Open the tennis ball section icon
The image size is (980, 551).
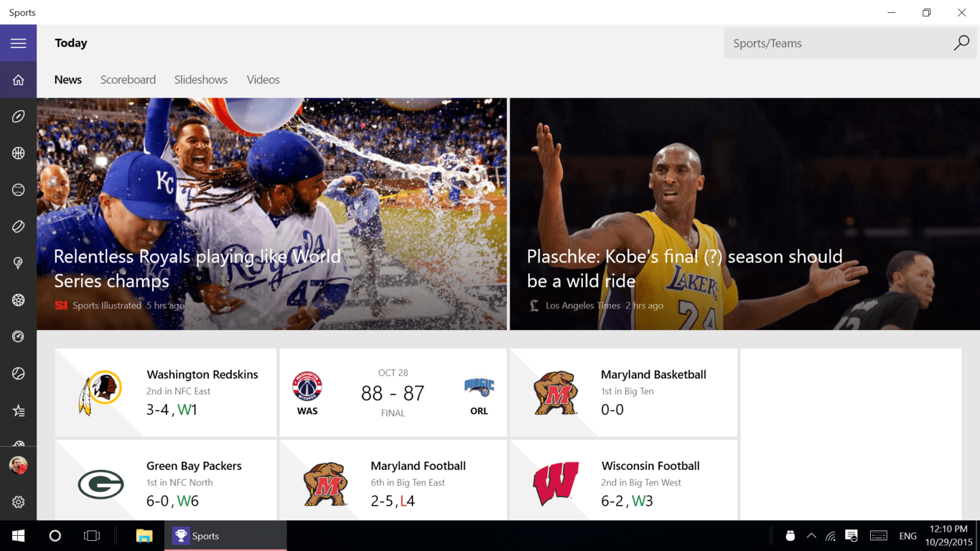coord(18,373)
